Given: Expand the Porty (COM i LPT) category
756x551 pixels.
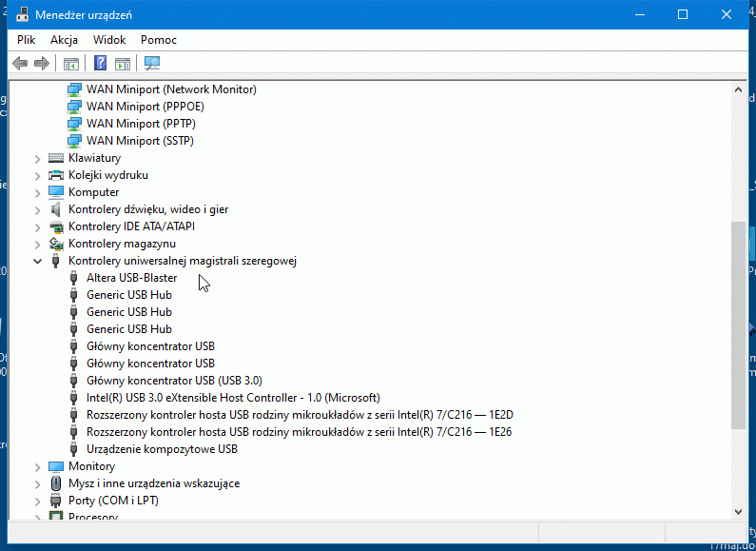Looking at the screenshot, I should coord(38,501).
